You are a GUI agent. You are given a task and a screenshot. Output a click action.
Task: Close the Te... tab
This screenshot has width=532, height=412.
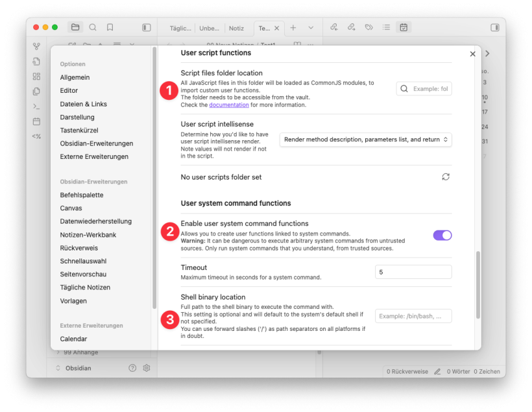[x=277, y=28]
